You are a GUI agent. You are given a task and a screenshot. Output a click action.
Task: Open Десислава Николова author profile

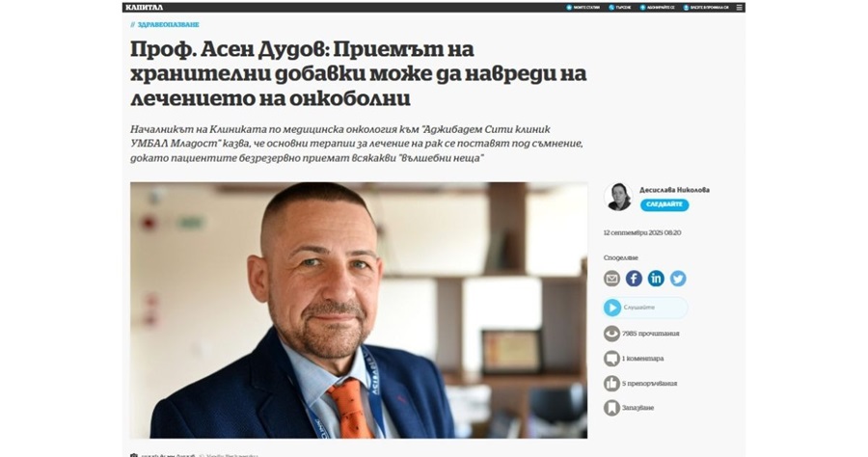[674, 190]
